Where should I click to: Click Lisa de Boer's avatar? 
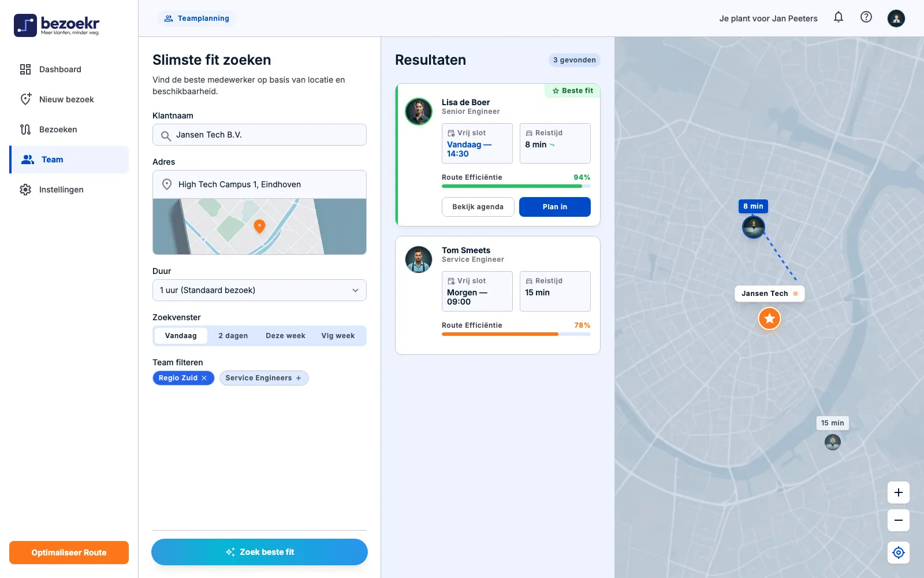419,112
